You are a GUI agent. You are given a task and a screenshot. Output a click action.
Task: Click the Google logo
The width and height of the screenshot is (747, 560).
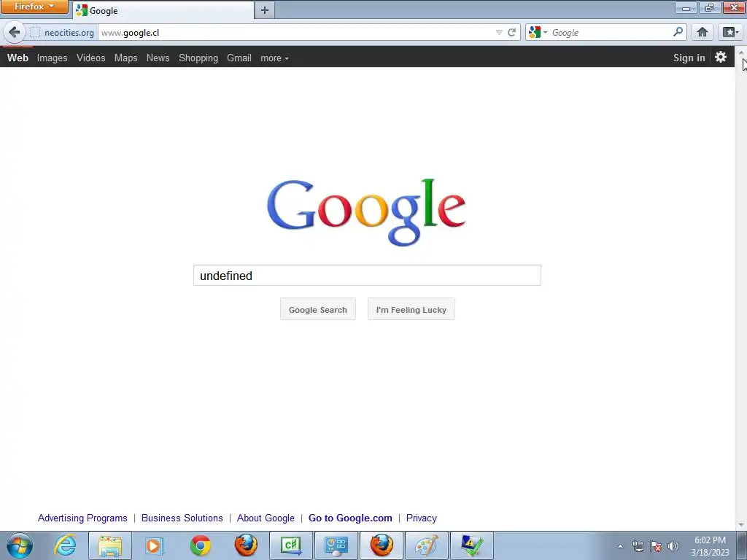(x=366, y=212)
